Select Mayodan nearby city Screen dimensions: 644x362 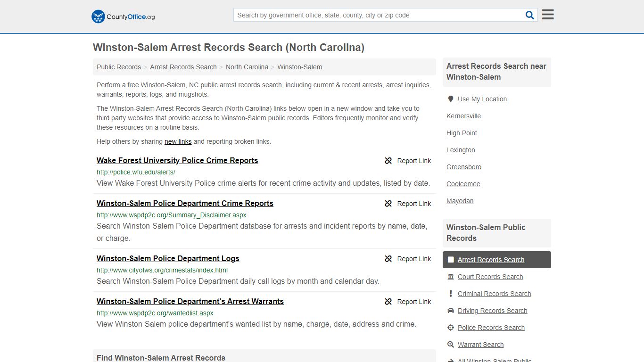click(460, 201)
